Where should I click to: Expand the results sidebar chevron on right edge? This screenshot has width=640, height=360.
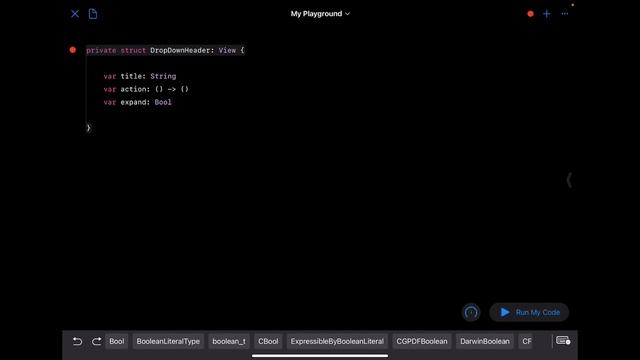click(x=569, y=180)
